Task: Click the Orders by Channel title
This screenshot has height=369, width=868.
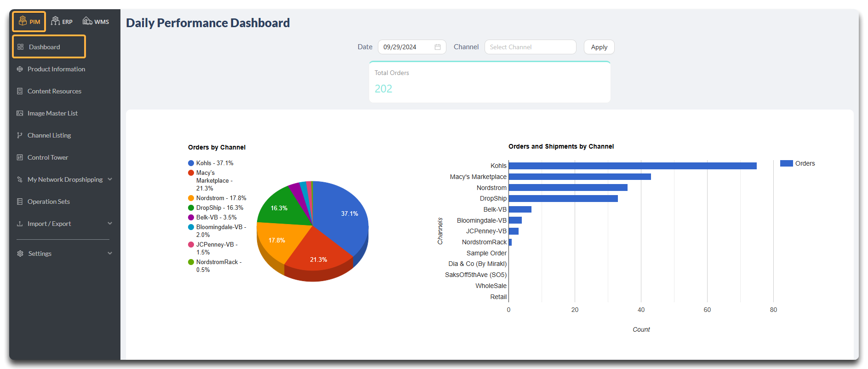Action: [217, 147]
